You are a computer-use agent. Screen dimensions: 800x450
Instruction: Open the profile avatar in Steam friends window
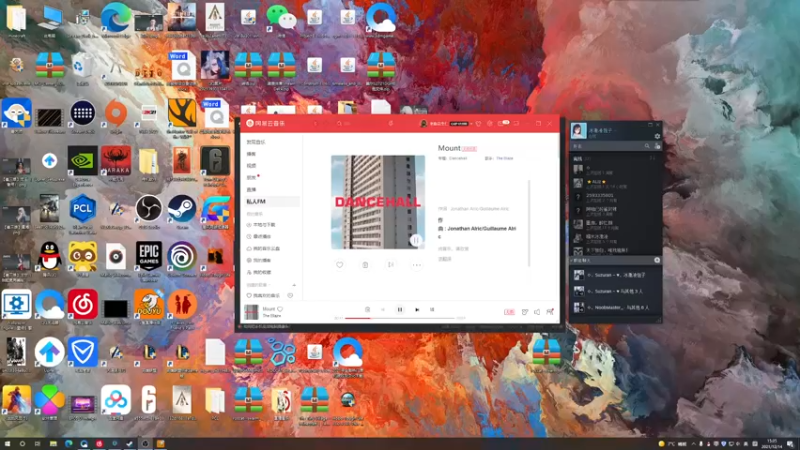click(x=579, y=131)
